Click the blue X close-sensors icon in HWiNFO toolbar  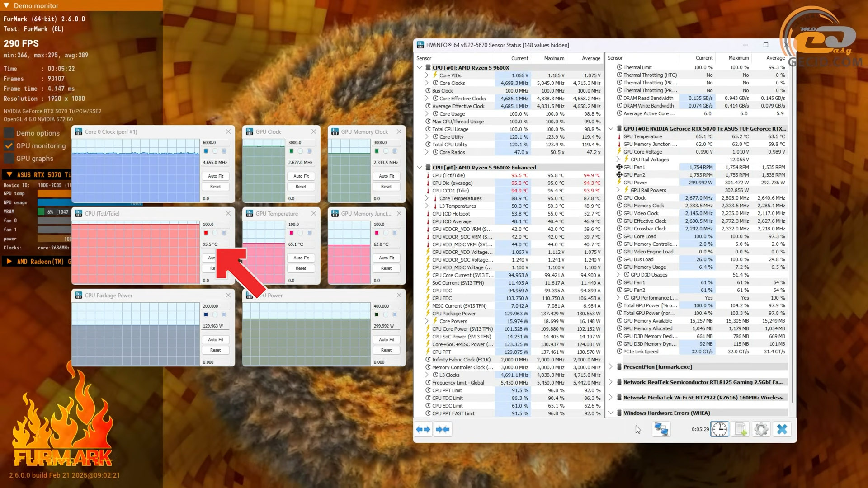[782, 429]
